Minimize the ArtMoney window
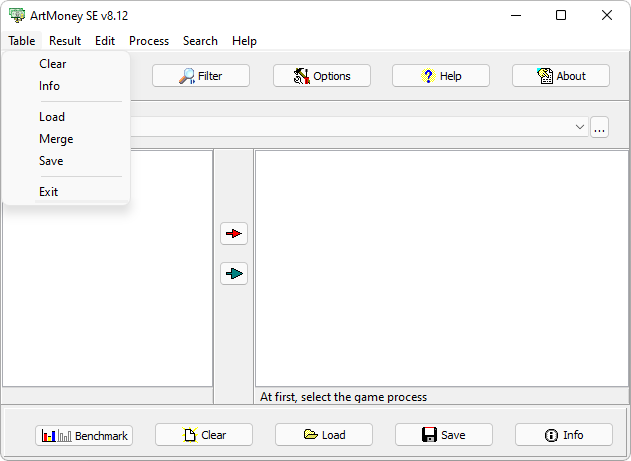Viewport: 631px width, 461px height. pyautogui.click(x=516, y=15)
